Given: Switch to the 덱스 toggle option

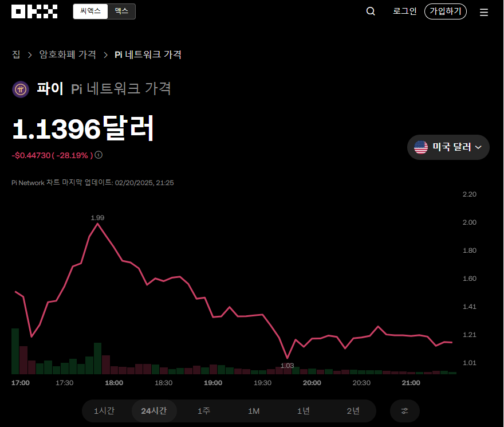Looking at the screenshot, I should coord(121,11).
